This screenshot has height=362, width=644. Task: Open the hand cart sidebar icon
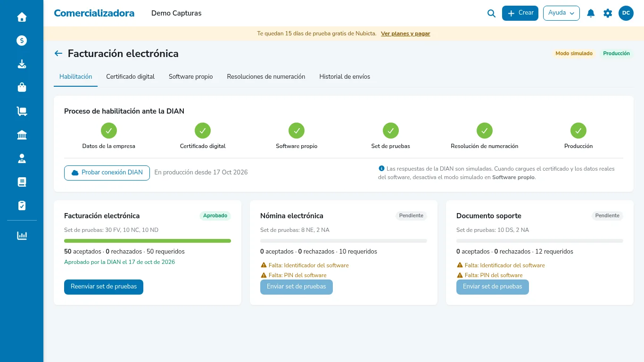(22, 111)
